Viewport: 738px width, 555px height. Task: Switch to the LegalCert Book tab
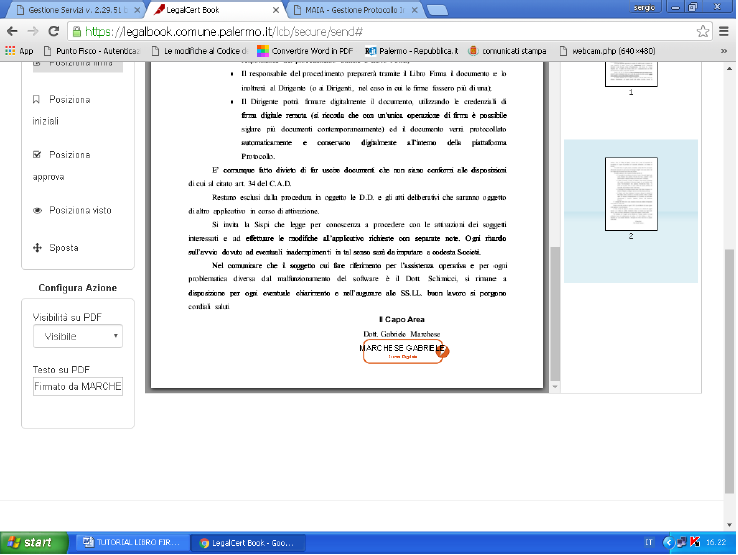tap(212, 10)
